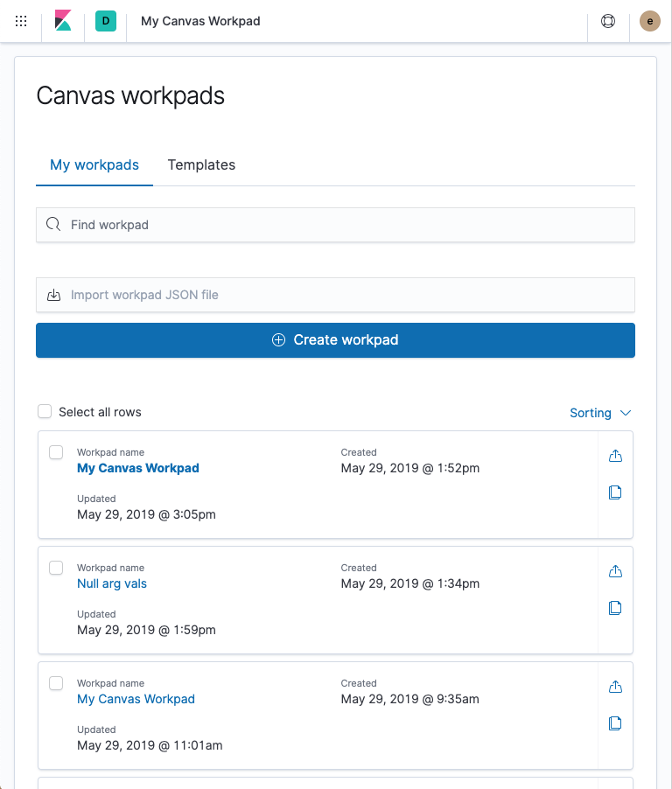
Task: Open the user avatar 'e' menu
Action: tap(650, 21)
